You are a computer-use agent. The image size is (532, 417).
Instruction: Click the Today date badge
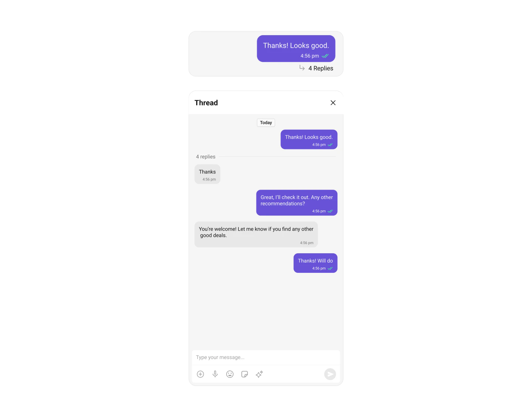tap(266, 123)
